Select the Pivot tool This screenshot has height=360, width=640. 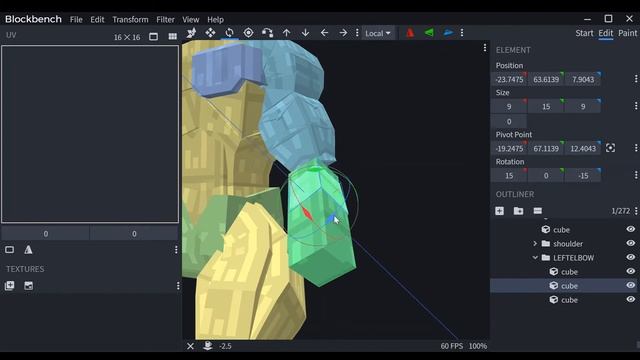(x=248, y=33)
